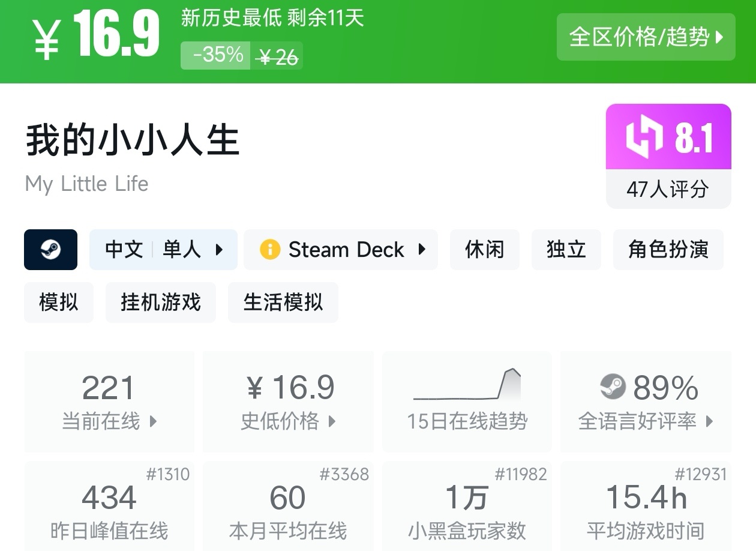Select the 休闲 genre tag
This screenshot has height=551, width=756.
click(484, 250)
